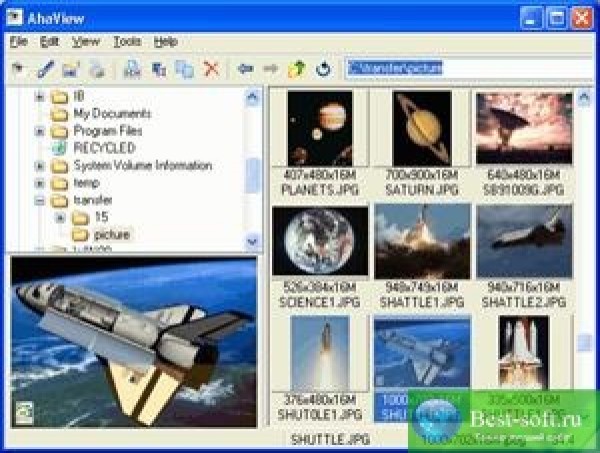Go forward with the grey right arrow
This screenshot has width=600, height=453.
click(x=271, y=69)
